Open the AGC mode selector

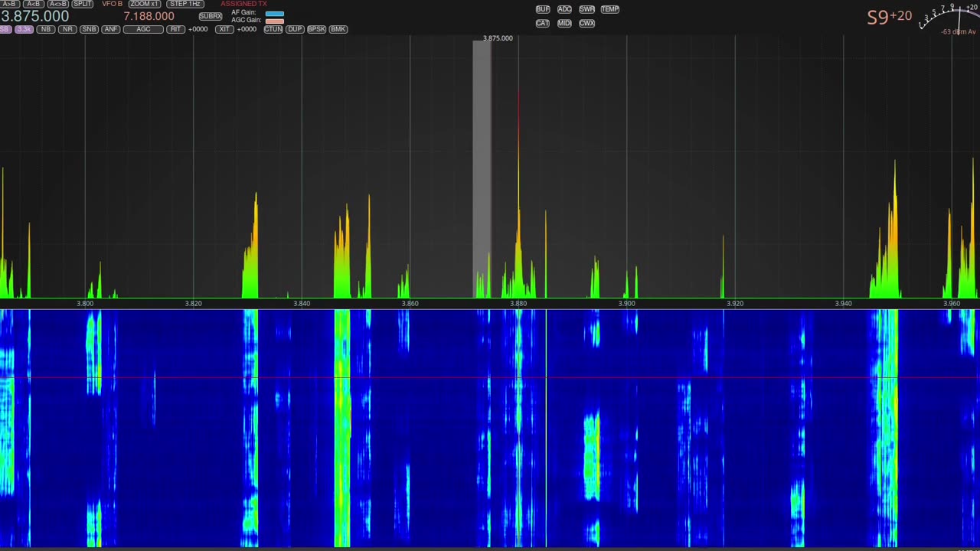(143, 29)
